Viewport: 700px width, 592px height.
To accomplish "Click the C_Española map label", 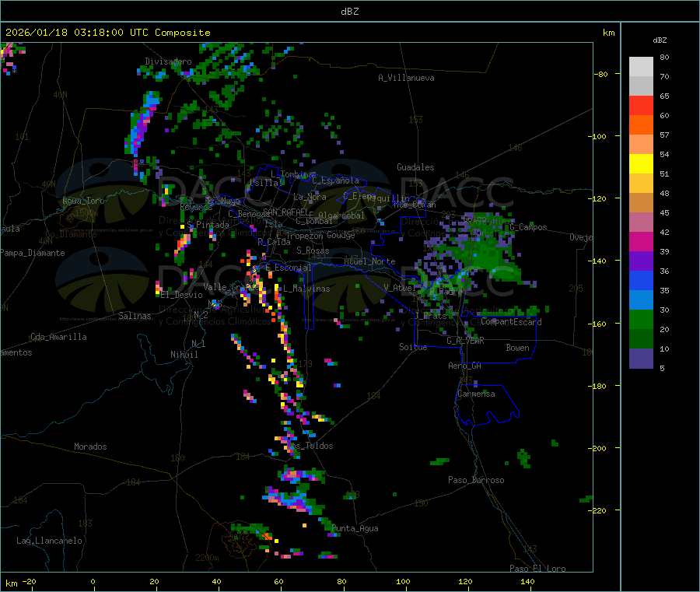I will 335,180.
